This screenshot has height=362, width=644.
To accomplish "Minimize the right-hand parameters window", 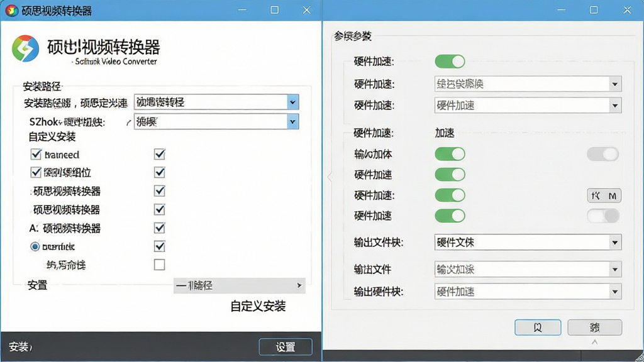I will 562,10.
